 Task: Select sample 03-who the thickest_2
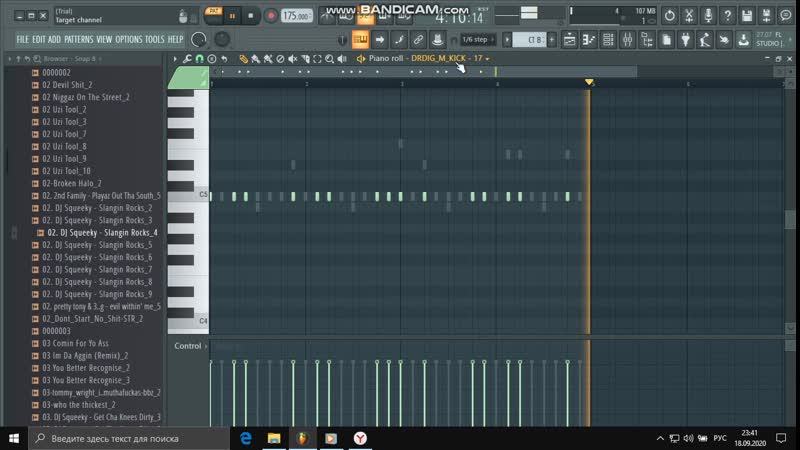click(79, 405)
